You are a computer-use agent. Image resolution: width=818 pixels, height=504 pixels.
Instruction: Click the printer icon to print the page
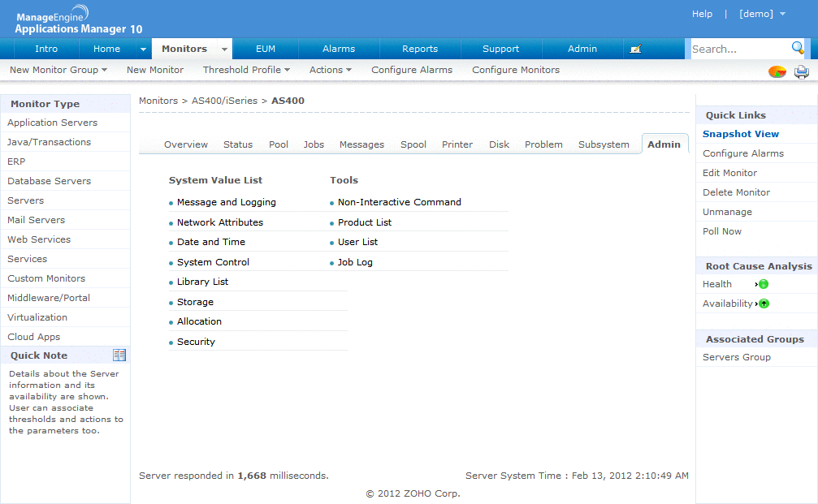(x=802, y=71)
